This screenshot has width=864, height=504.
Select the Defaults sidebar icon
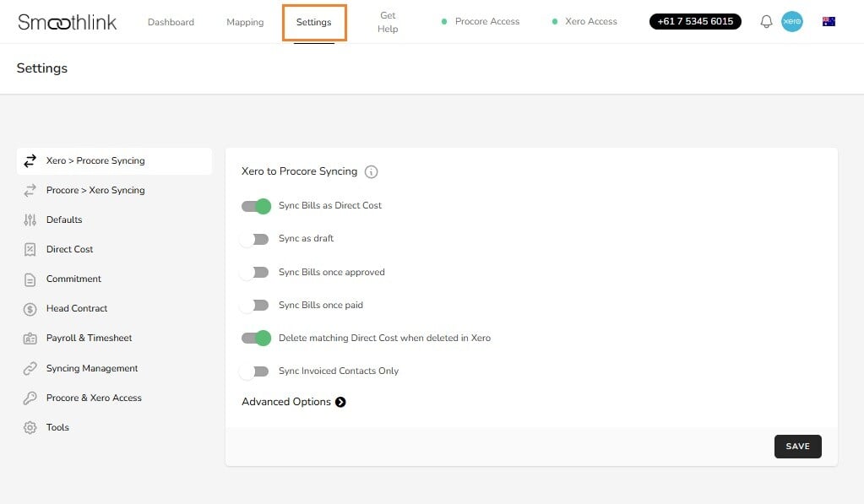tap(30, 219)
